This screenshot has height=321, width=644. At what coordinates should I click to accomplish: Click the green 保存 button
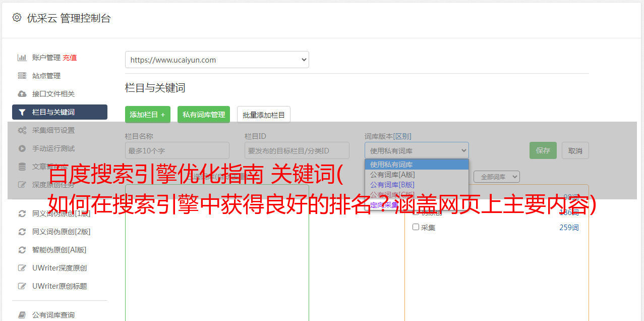point(543,150)
